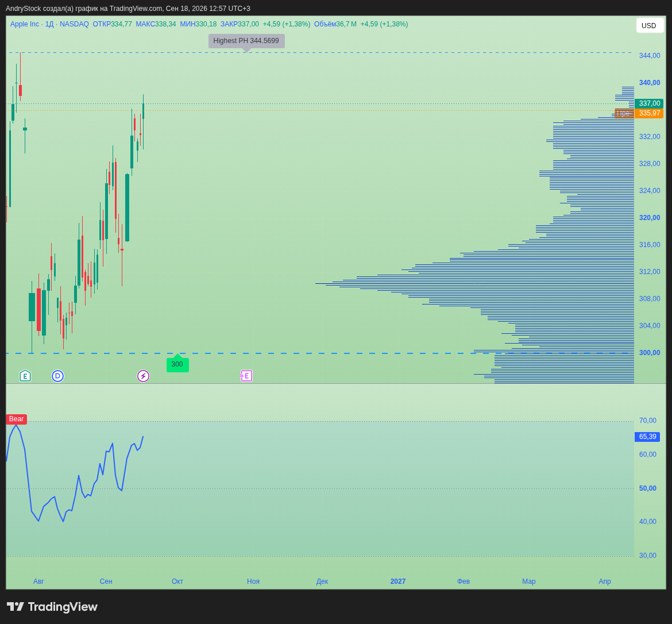Click the TradingView logo in the footer
The width and height of the screenshot is (672, 624).
(52, 607)
